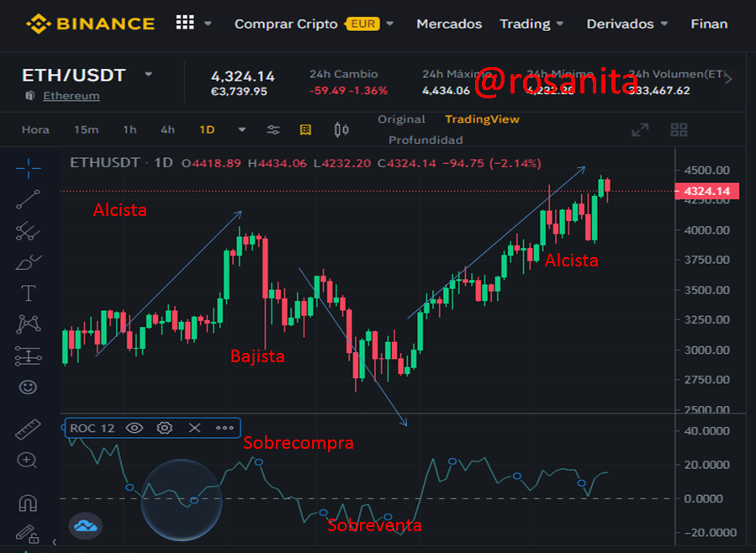
Task: Toggle lock all drawing tools
Action: pos(27,534)
